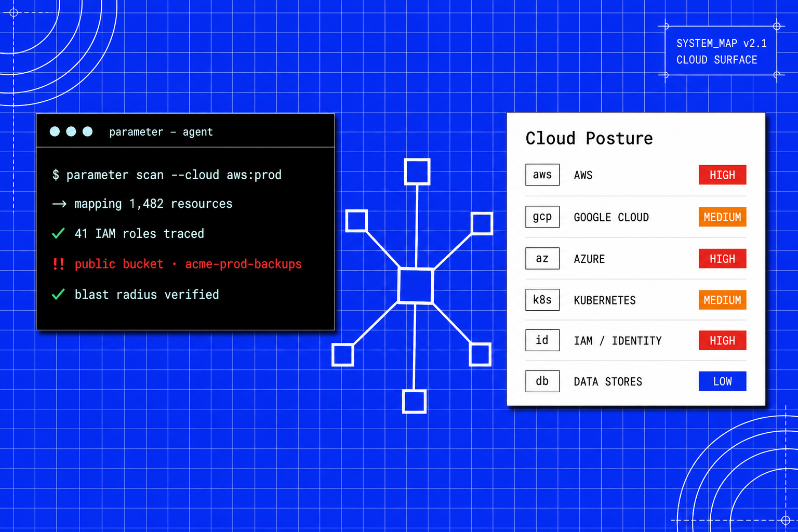
Task: Select the k8s tag chip
Action: pos(542,300)
